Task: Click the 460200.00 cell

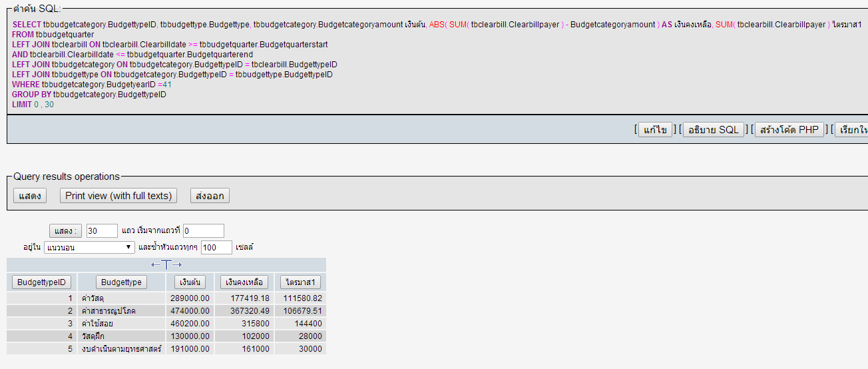Action: coord(189,324)
